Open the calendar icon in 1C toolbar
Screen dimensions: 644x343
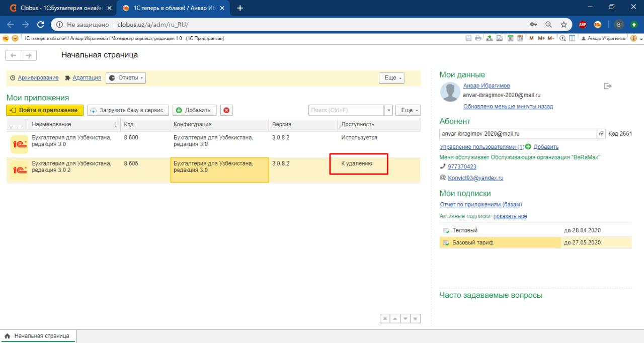(x=520, y=38)
